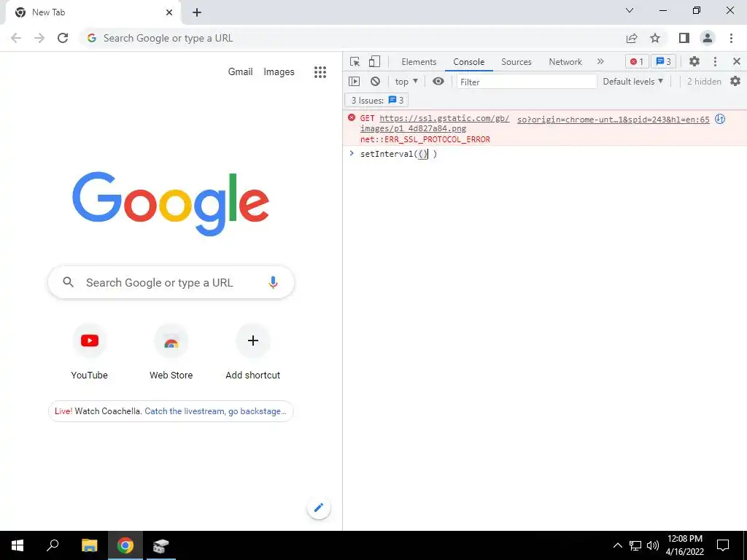Open the Images link
Viewport: 747px width, 560px height.
[279, 72]
